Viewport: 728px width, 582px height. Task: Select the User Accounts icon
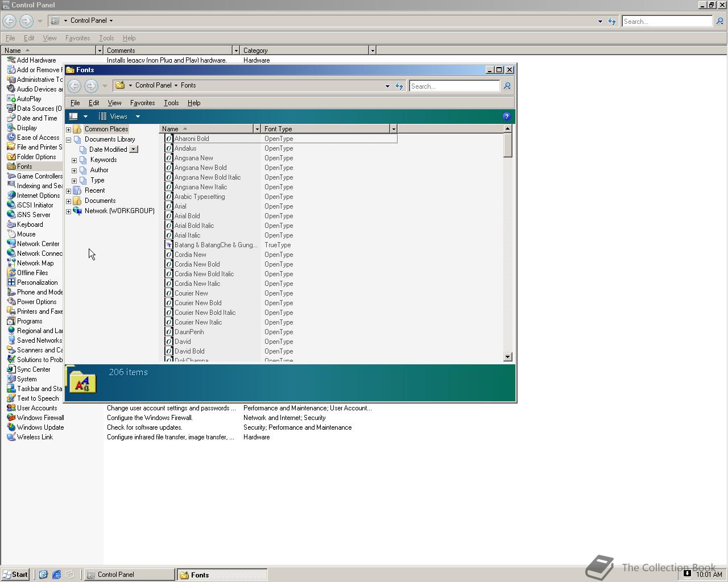[x=11, y=408]
